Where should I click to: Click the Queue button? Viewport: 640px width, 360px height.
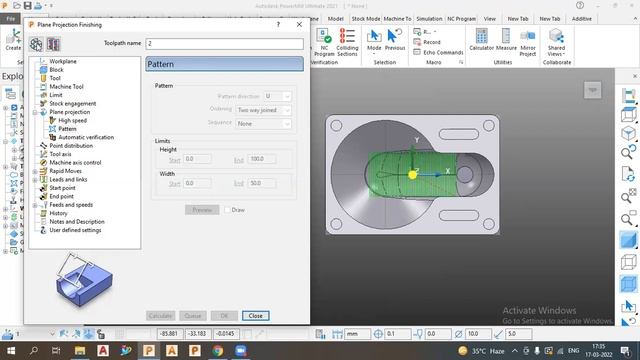193,316
